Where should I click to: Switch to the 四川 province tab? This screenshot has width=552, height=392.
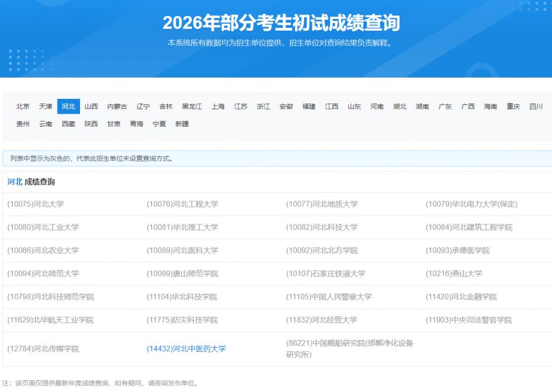[536, 106]
